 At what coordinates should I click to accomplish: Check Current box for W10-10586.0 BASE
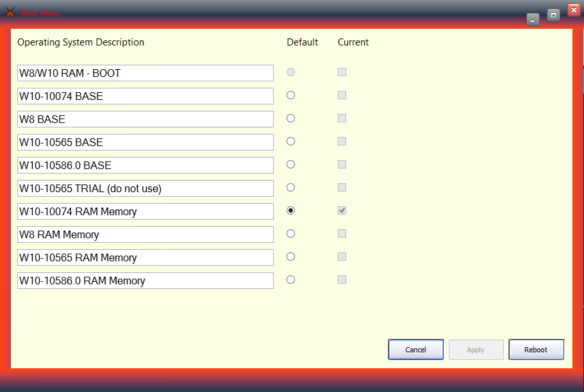342,165
